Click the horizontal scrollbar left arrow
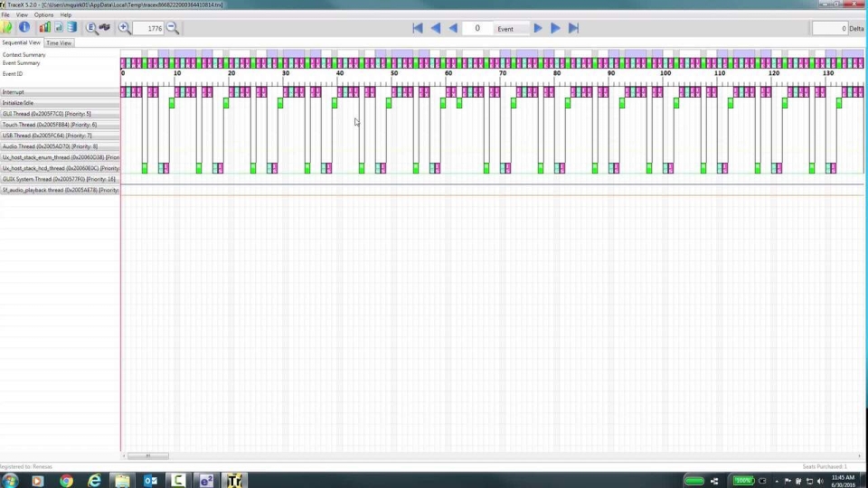The width and height of the screenshot is (868, 488). pyautogui.click(x=124, y=455)
